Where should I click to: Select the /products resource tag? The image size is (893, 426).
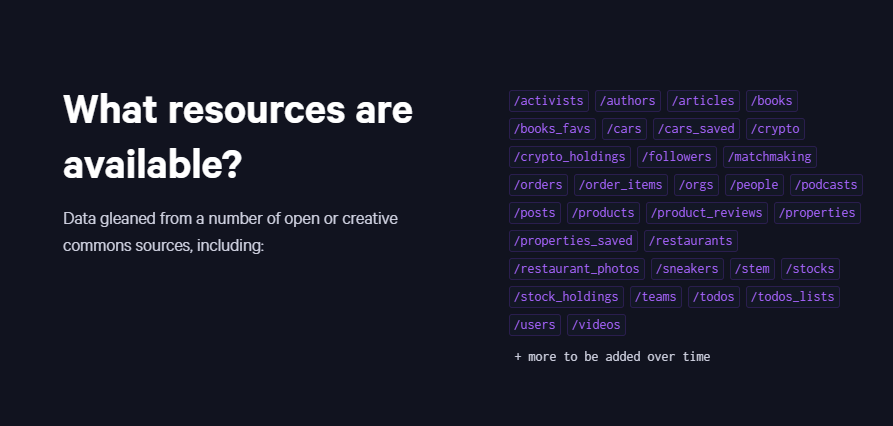(x=603, y=212)
